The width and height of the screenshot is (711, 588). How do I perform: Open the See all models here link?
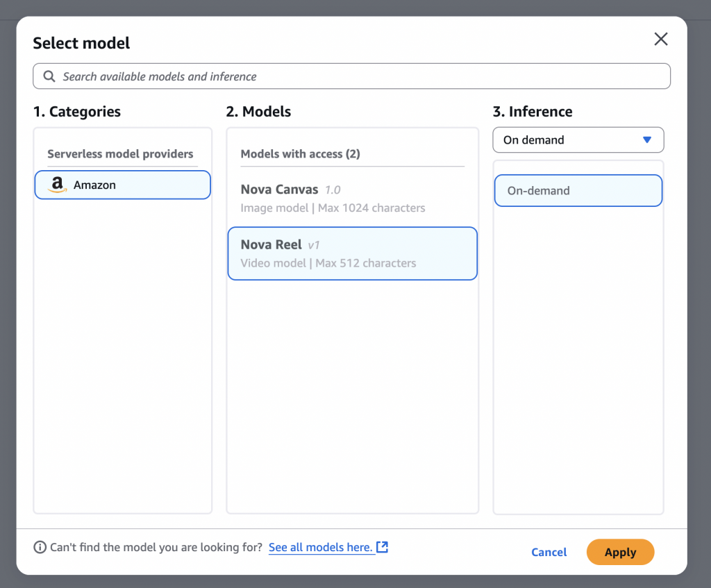point(320,548)
